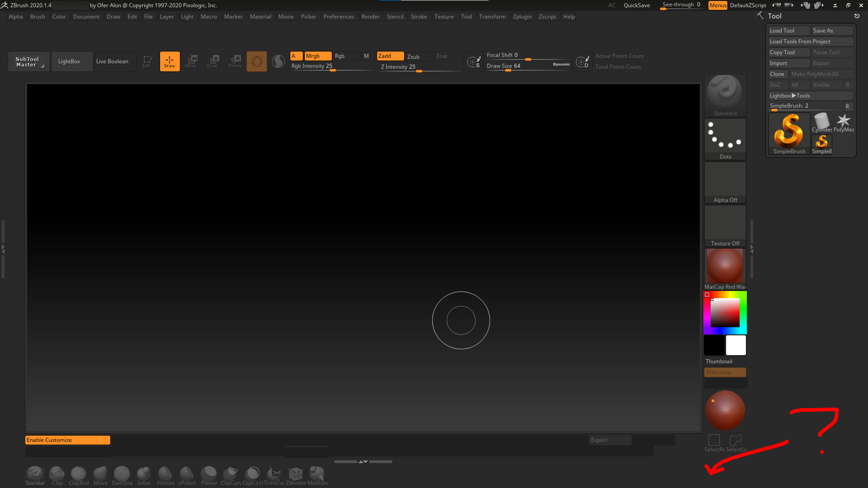
Task: Expand Lightbox Tools list
Action: (811, 96)
